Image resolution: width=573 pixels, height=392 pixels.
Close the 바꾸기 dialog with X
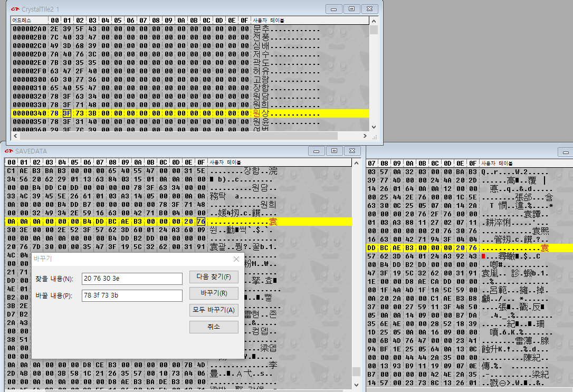(x=236, y=259)
